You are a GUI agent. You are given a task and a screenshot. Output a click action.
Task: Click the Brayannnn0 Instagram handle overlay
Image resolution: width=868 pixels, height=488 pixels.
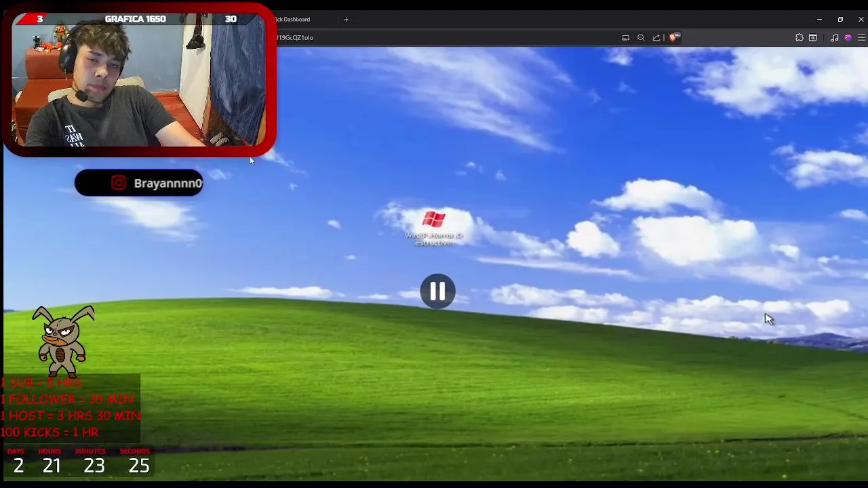click(x=168, y=183)
